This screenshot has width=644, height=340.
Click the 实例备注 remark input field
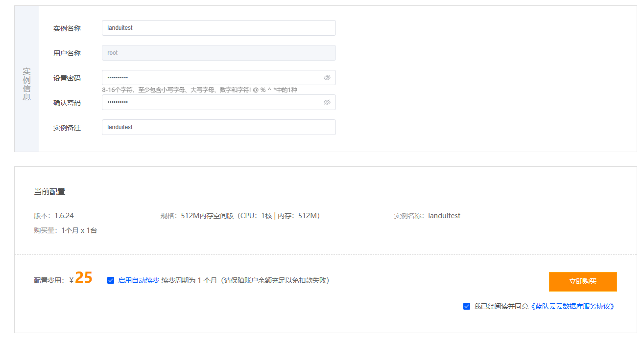(x=218, y=127)
